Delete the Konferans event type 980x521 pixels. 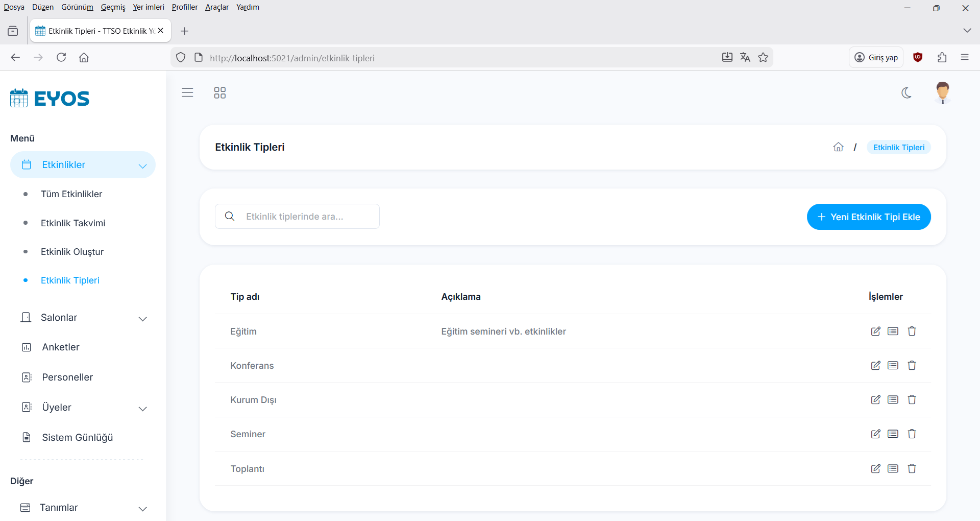[x=912, y=366]
